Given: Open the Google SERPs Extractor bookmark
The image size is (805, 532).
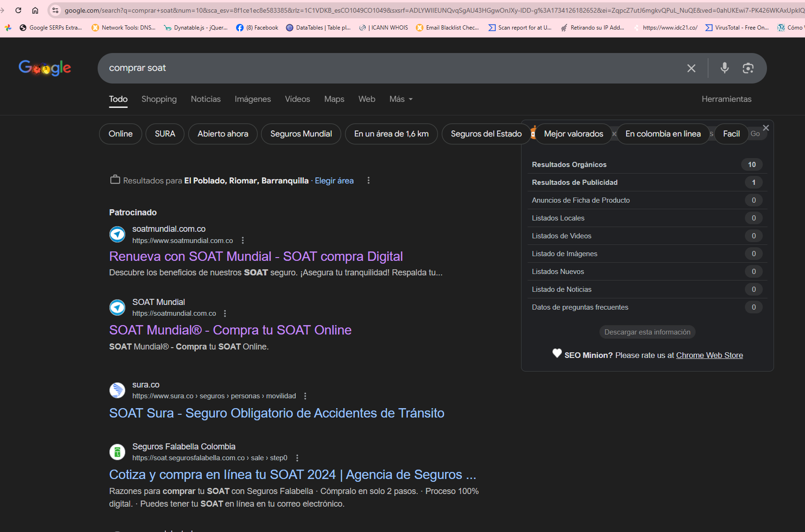Looking at the screenshot, I should 51,28.
